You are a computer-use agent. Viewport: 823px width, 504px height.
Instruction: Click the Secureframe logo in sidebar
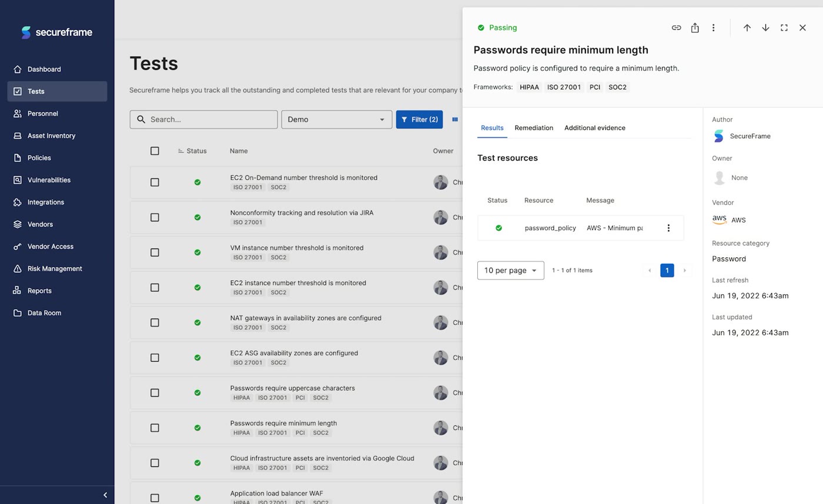(x=56, y=32)
